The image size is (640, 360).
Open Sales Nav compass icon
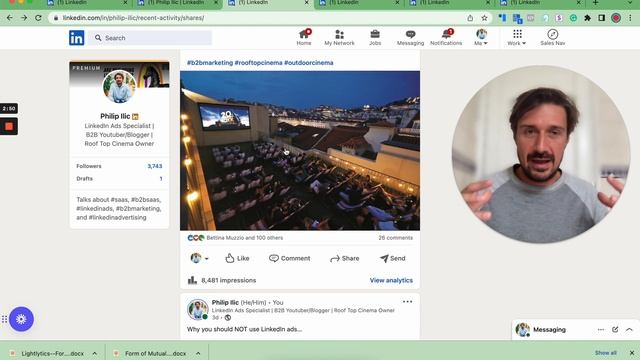click(552, 37)
